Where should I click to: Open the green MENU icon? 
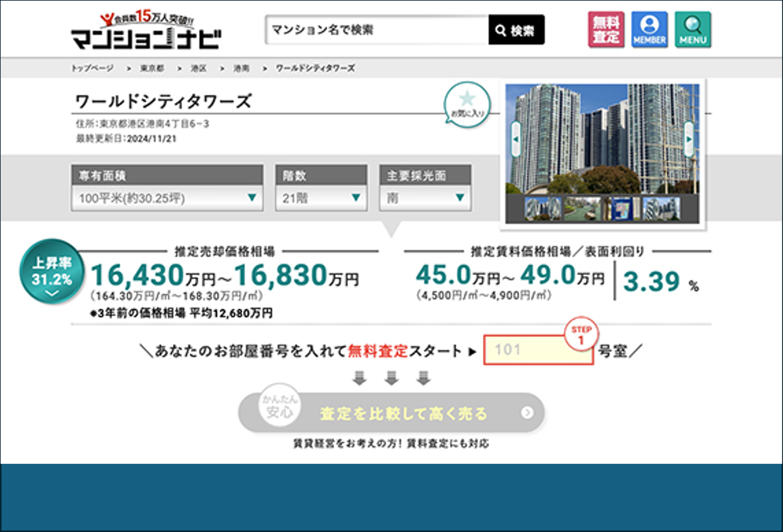tap(693, 30)
